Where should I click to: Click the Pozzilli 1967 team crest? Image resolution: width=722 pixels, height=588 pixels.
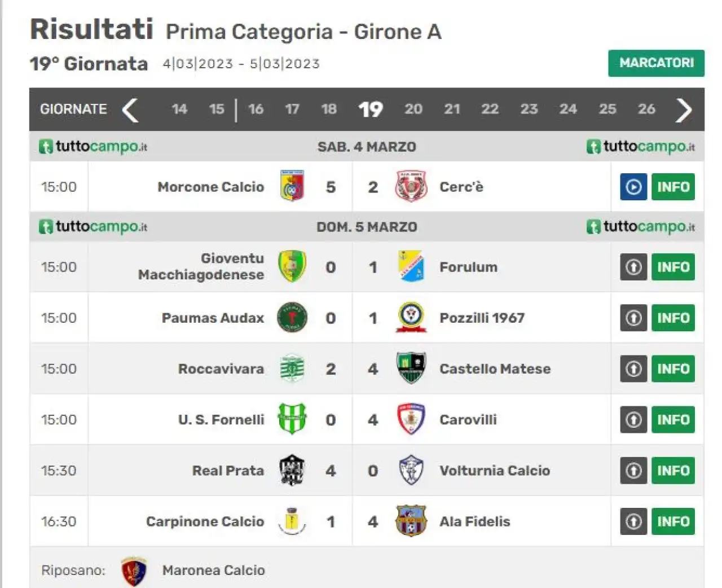411,317
